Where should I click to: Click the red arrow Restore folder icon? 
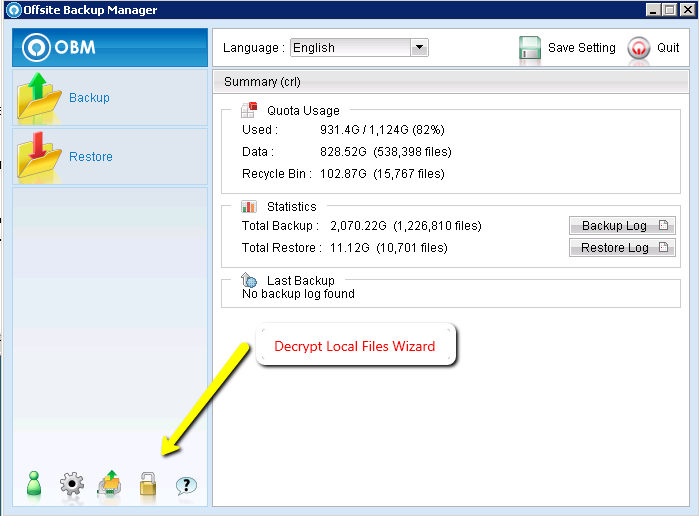click(x=39, y=156)
